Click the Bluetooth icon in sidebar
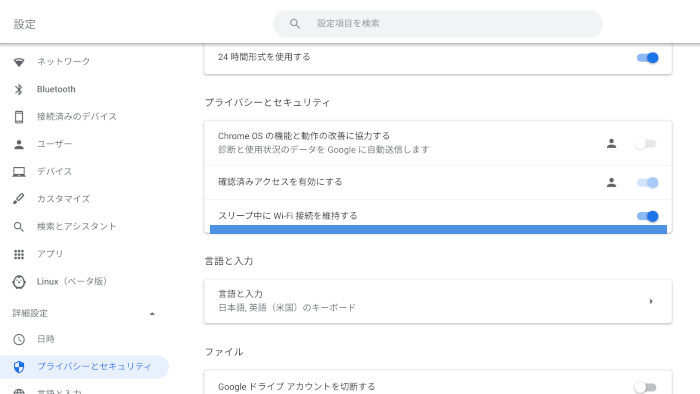700x394 pixels. pos(19,89)
